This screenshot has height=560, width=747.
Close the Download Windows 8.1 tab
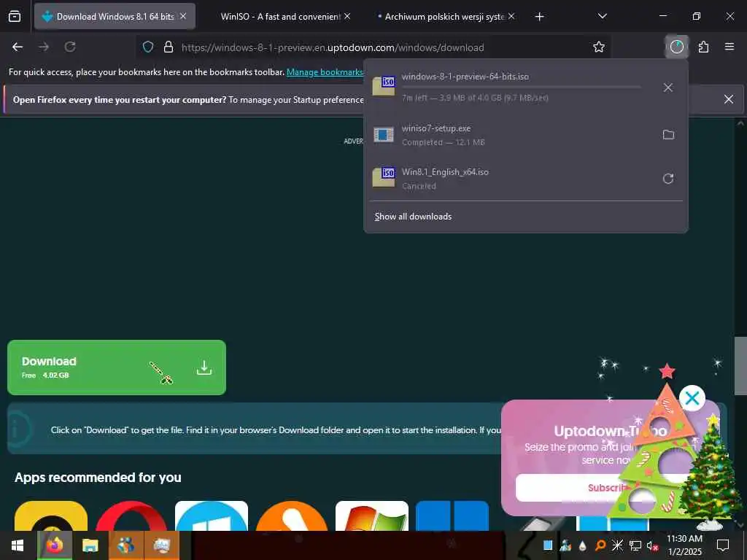(x=183, y=16)
